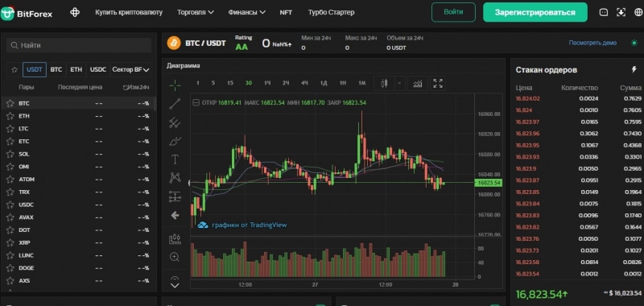Image resolution: width=644 pixels, height=306 pixels.
Task: Click the pairs list scrollbar
Action: point(155,105)
